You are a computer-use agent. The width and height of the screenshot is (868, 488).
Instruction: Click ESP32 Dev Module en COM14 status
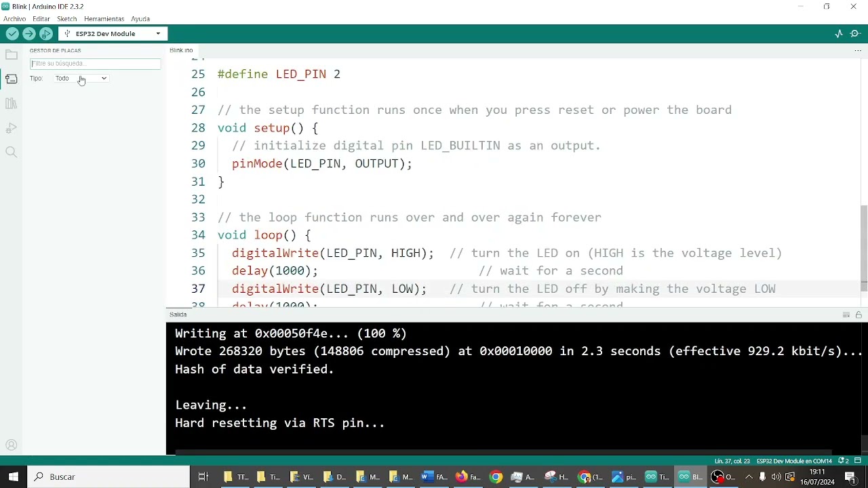[794, 461]
